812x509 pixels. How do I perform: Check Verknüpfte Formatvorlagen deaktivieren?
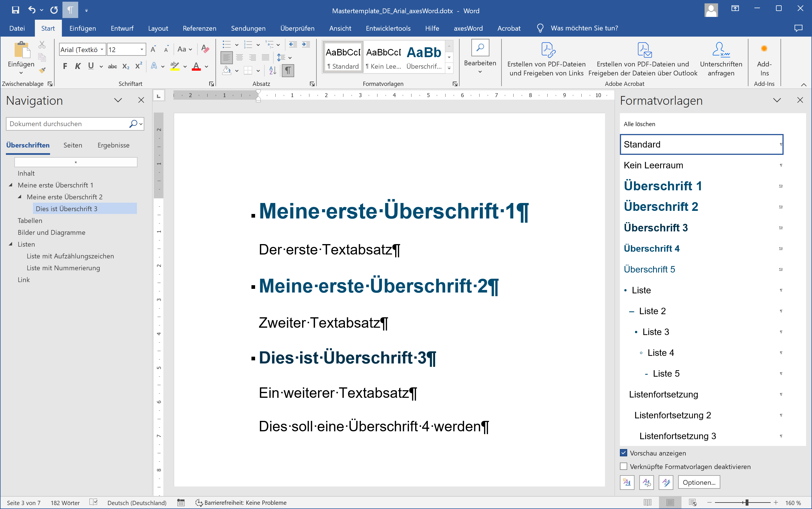click(x=623, y=466)
